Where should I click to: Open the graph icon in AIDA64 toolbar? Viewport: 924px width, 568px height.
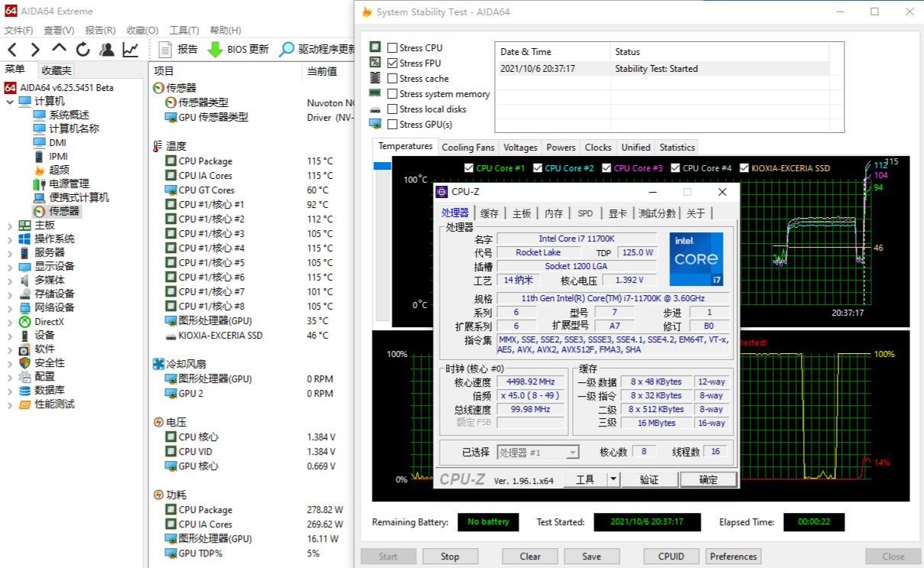click(131, 50)
